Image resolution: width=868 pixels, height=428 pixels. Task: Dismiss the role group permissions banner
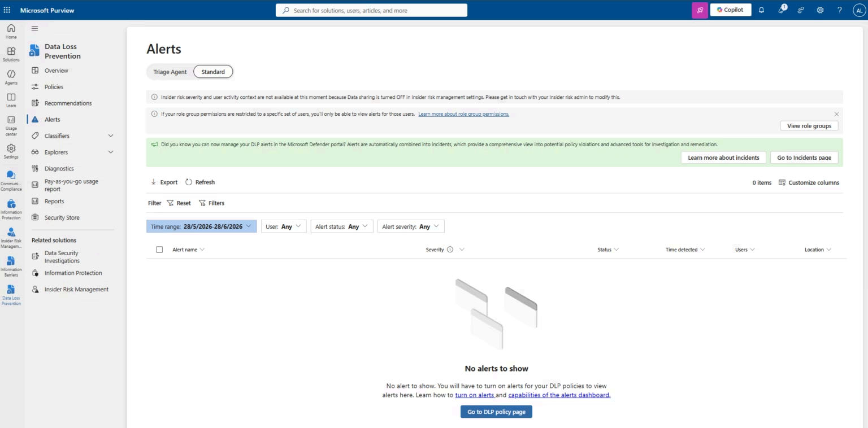[836, 114]
